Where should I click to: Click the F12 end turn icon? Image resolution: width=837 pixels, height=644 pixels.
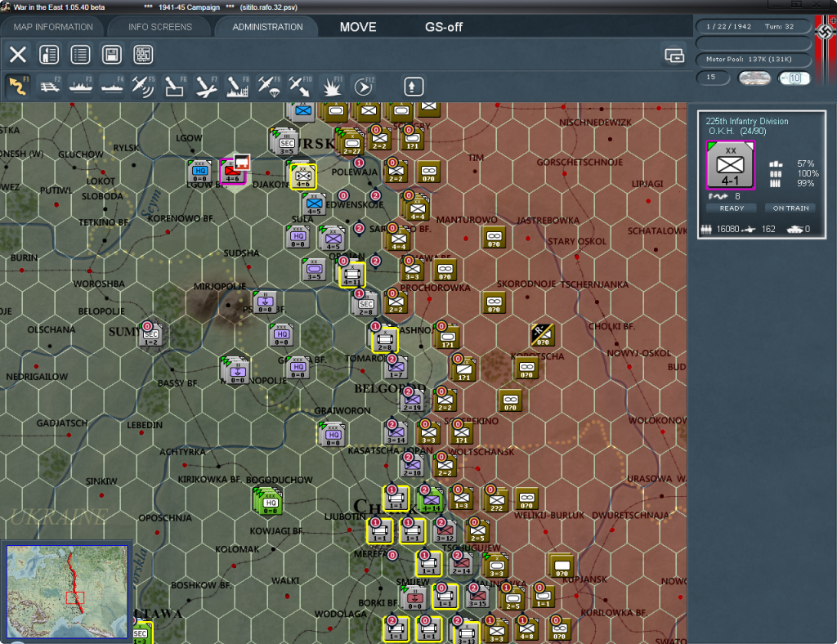pos(364,86)
